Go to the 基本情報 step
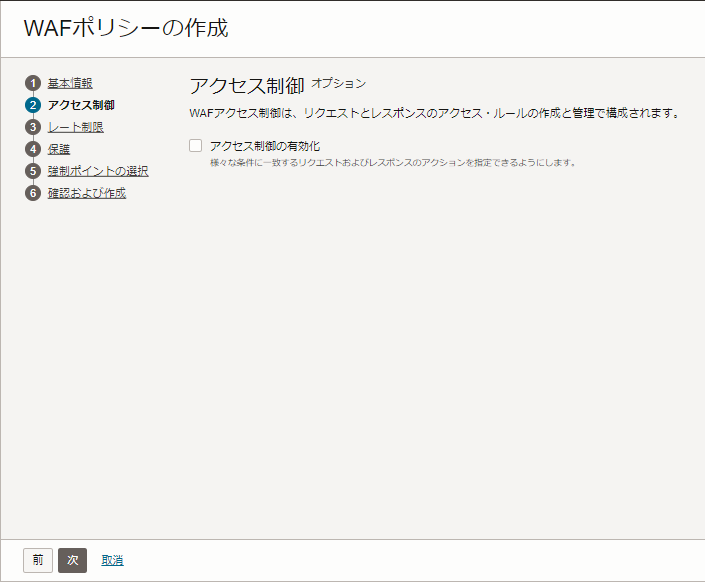The image size is (705, 582). (70, 83)
